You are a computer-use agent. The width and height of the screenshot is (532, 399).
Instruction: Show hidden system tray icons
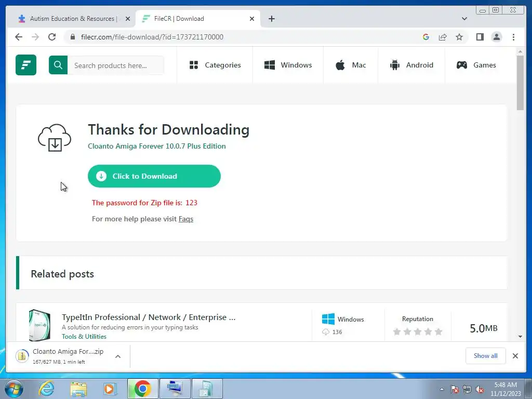[442, 390]
